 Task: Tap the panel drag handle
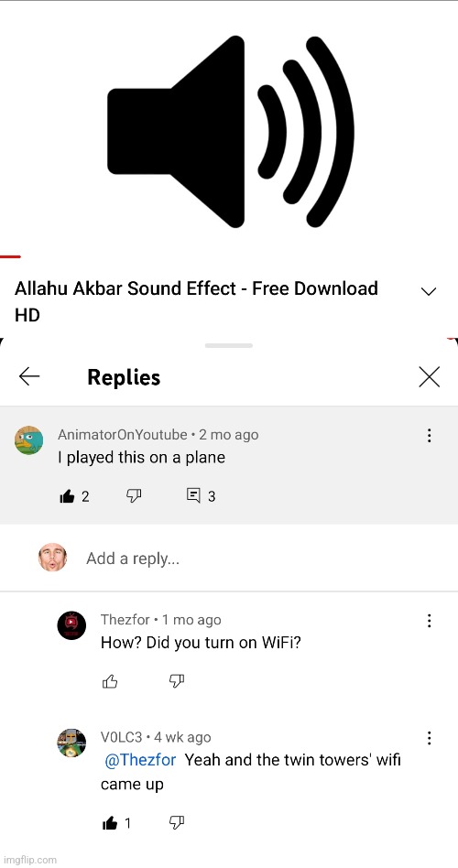(x=229, y=345)
